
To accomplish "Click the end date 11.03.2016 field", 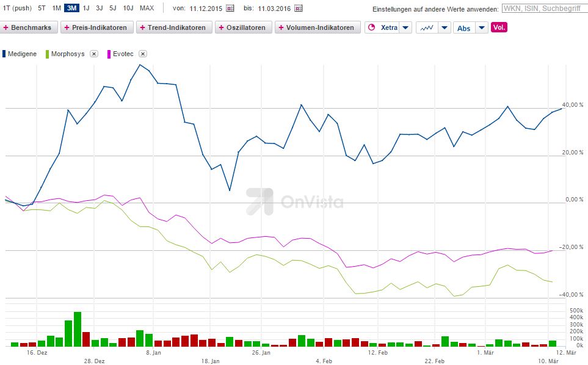I will point(274,9).
